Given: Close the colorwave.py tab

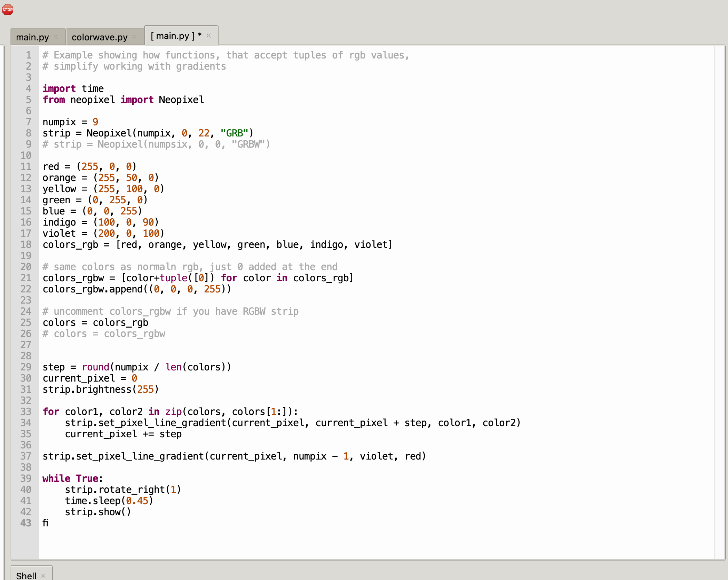Looking at the screenshot, I should 134,37.
